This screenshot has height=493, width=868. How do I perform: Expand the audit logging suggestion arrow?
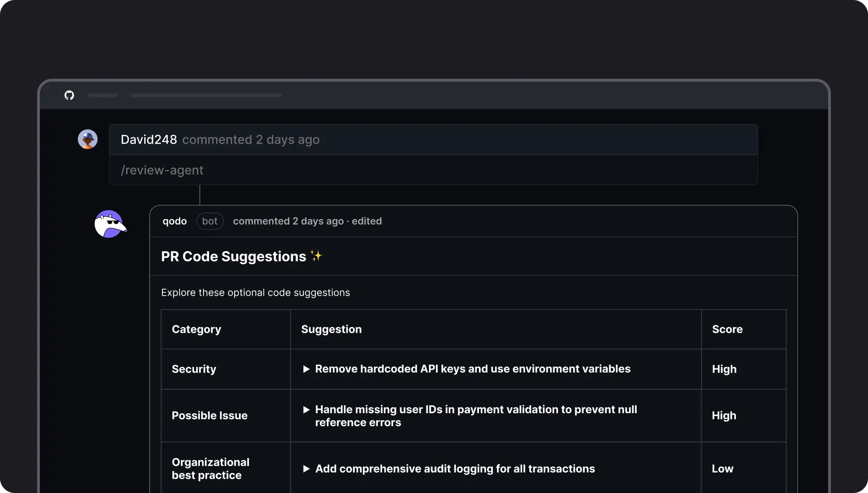click(306, 469)
